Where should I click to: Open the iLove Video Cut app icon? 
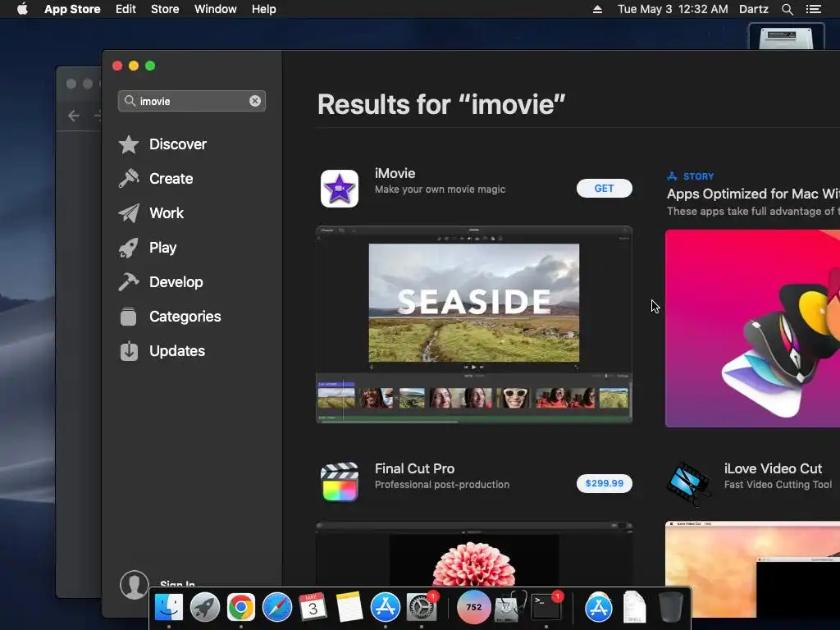point(689,483)
